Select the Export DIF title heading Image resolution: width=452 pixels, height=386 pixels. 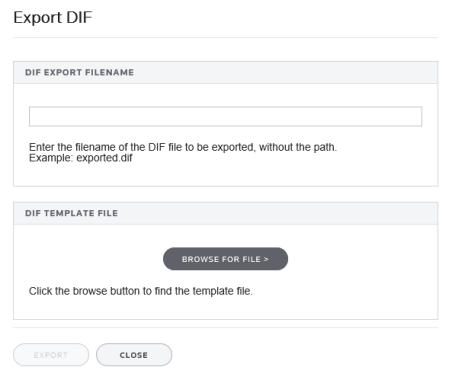tap(53, 17)
